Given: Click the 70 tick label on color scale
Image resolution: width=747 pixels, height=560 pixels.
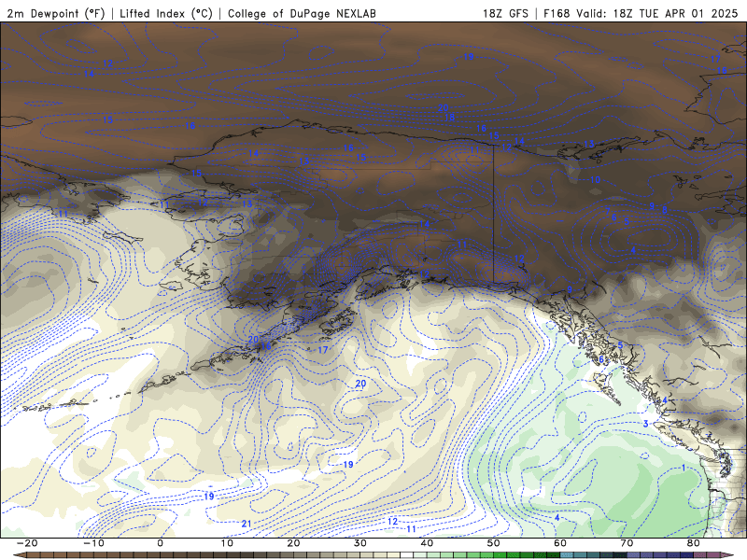Looking at the screenshot, I should (x=627, y=543).
